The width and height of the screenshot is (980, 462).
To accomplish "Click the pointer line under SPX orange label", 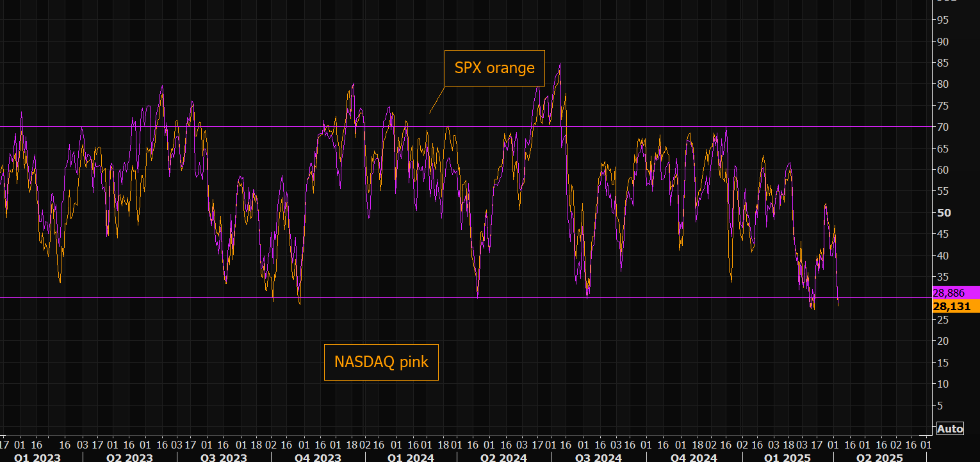I will 437,100.
